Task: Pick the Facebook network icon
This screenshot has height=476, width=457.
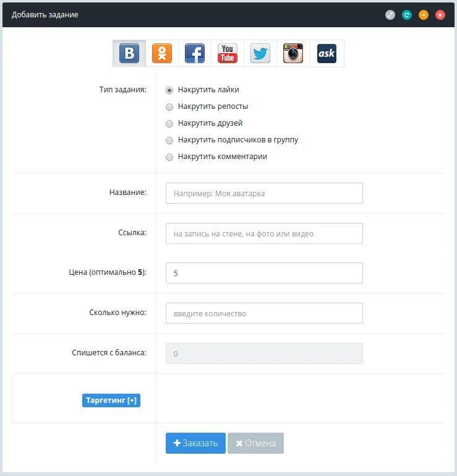Action: click(x=195, y=53)
